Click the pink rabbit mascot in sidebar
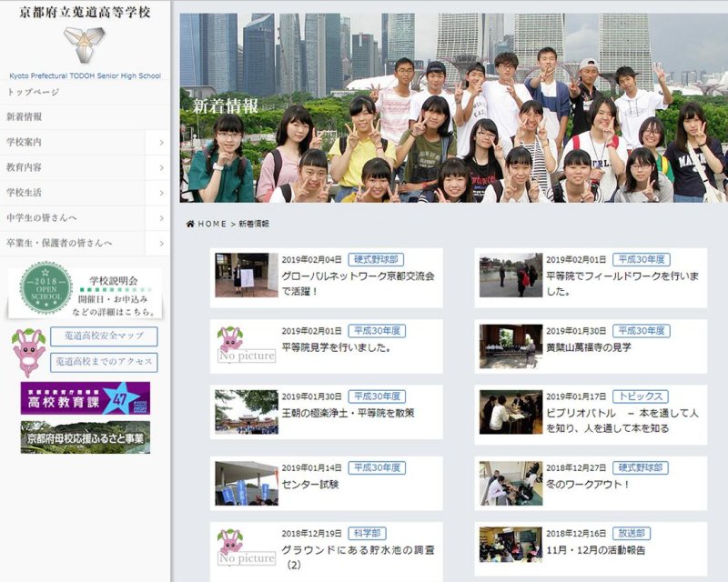Screen dimensions: 728x582 click(x=28, y=350)
